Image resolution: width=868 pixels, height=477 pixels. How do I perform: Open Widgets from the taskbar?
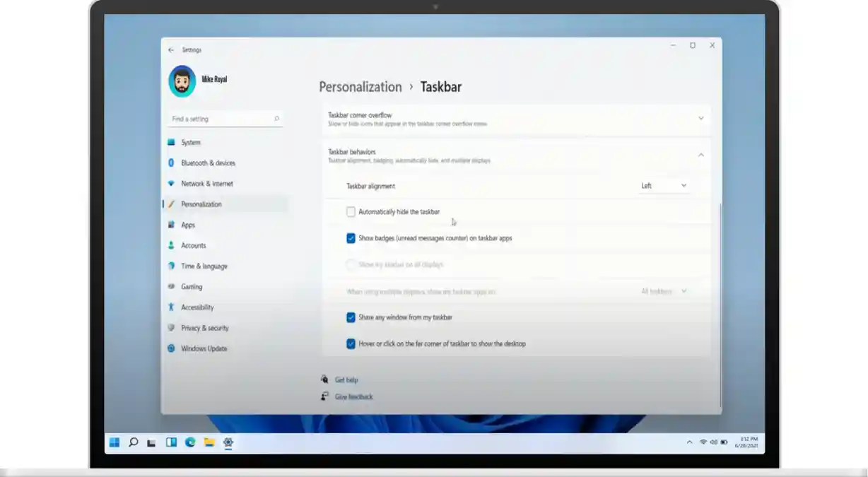pos(171,442)
